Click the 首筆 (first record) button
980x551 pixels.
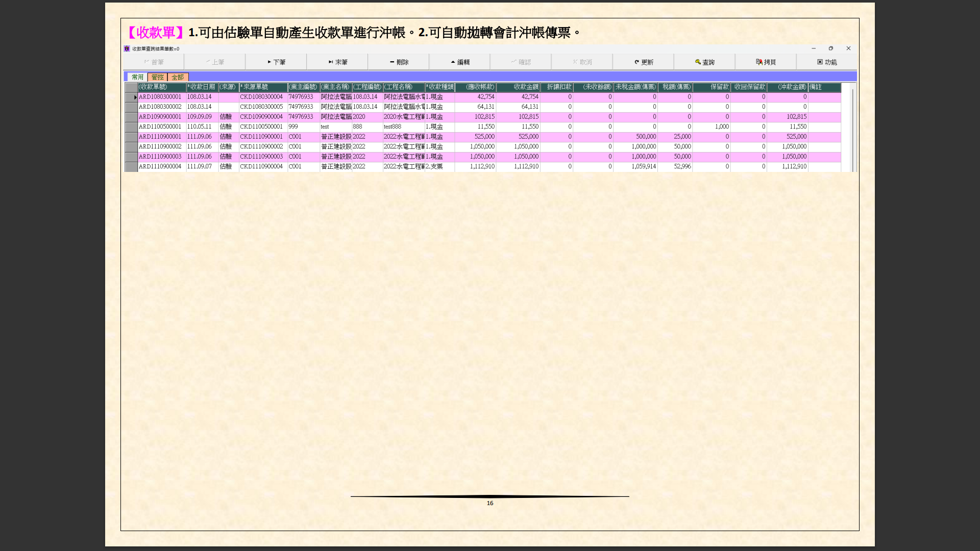pyautogui.click(x=154, y=62)
